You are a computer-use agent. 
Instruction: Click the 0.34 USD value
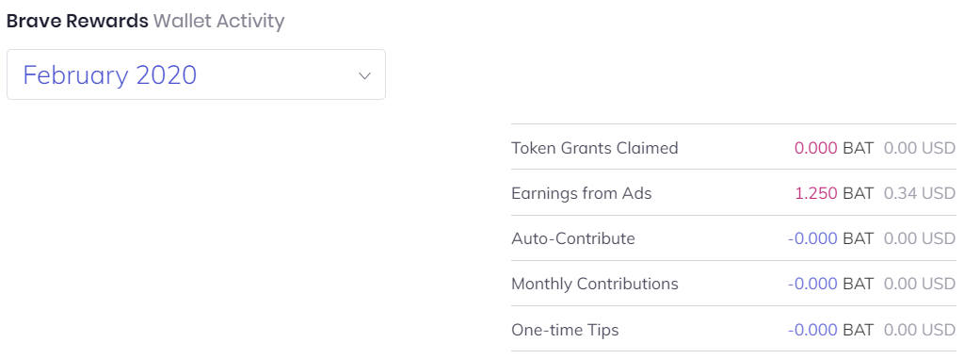920,193
